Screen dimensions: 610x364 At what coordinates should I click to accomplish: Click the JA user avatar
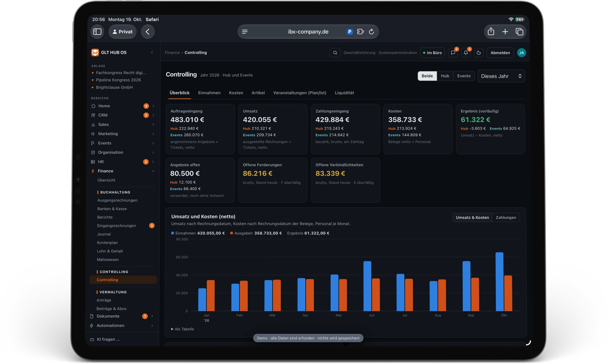tap(521, 53)
